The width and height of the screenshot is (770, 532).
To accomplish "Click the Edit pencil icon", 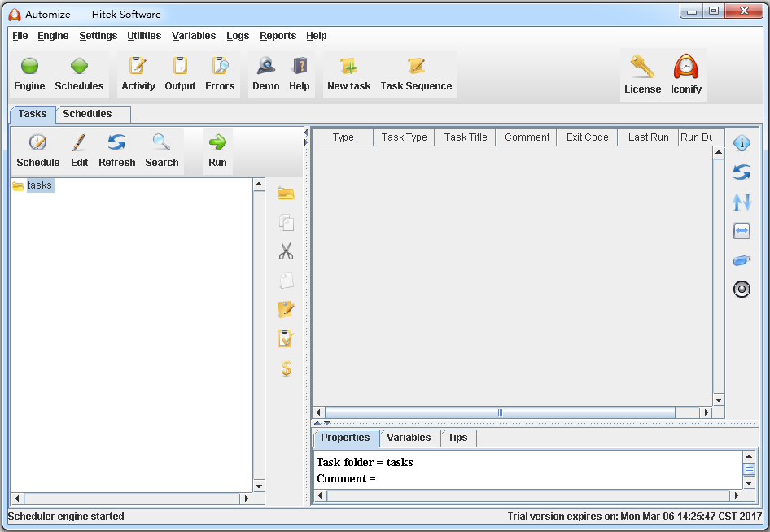I will [79, 142].
